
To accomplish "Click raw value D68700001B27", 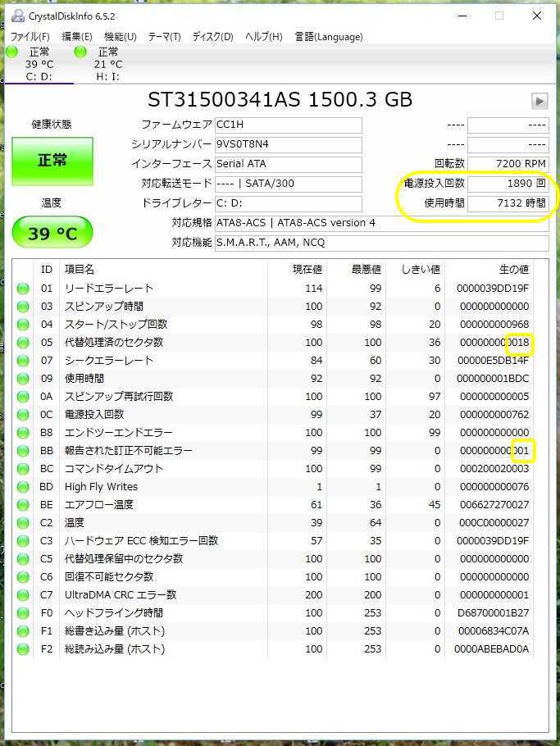I will pyautogui.click(x=493, y=613).
